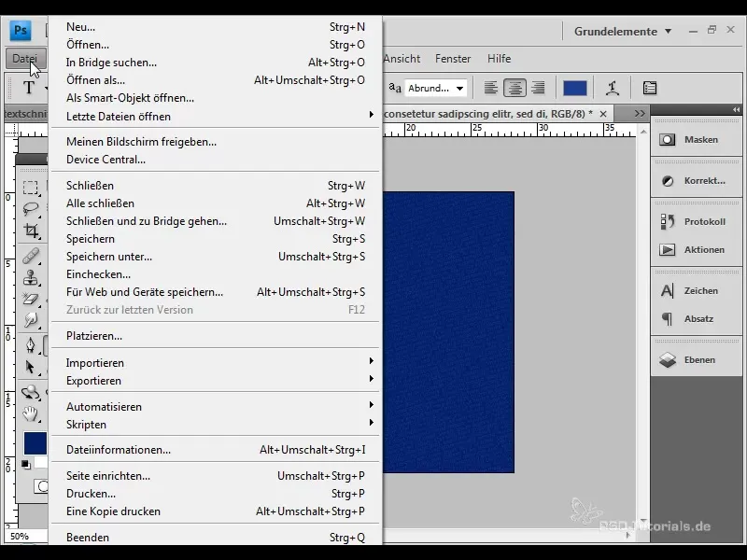Viewport: 747px width, 560px height.
Task: Open the Grundelemente workspace dropdown
Action: click(623, 32)
